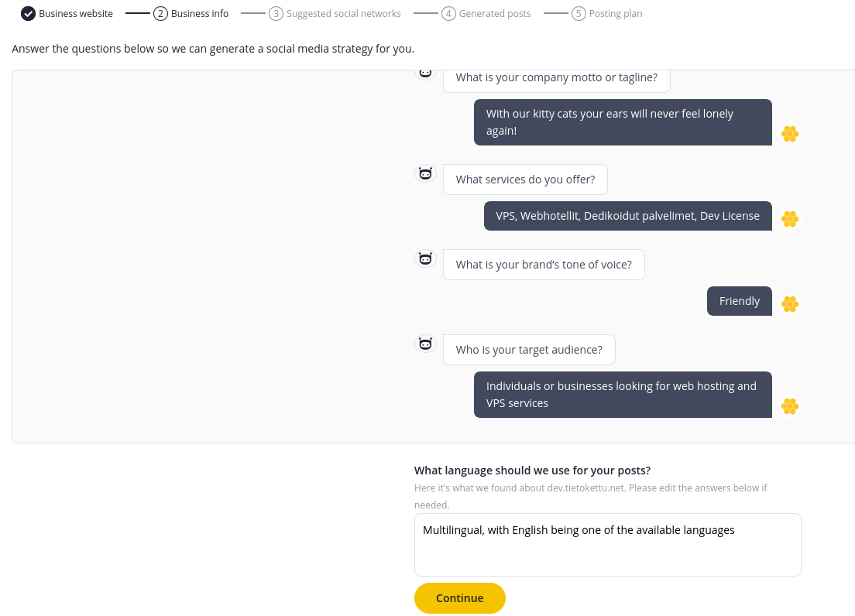
Task: Open the Business website step label
Action: tap(76, 14)
